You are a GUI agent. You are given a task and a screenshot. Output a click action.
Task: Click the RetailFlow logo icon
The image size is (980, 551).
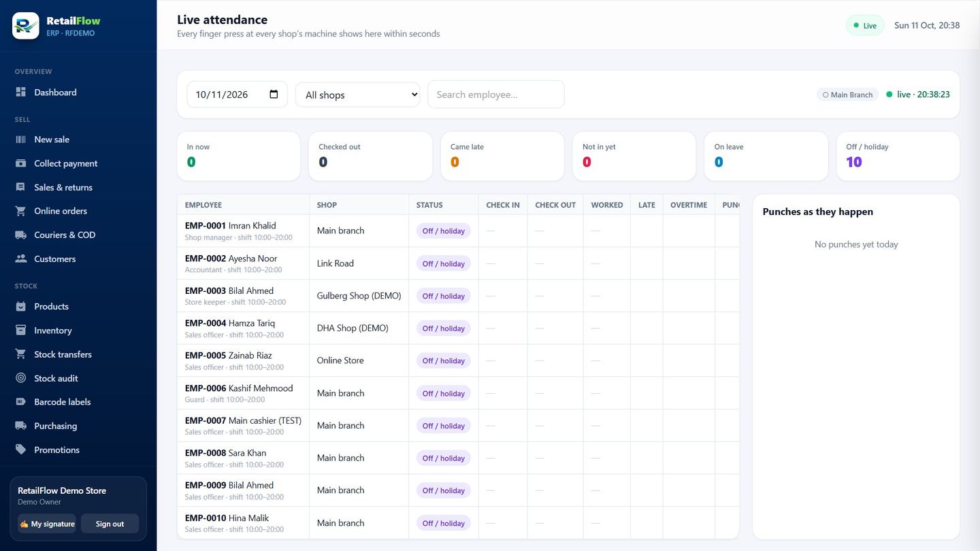click(26, 26)
